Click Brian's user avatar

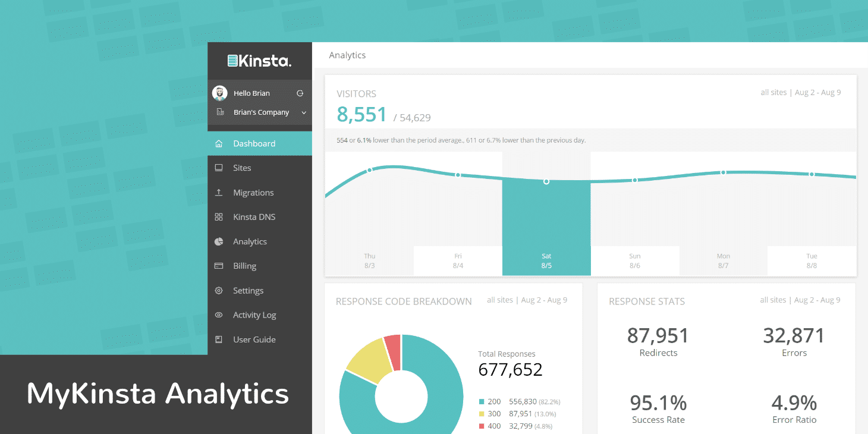click(x=220, y=93)
